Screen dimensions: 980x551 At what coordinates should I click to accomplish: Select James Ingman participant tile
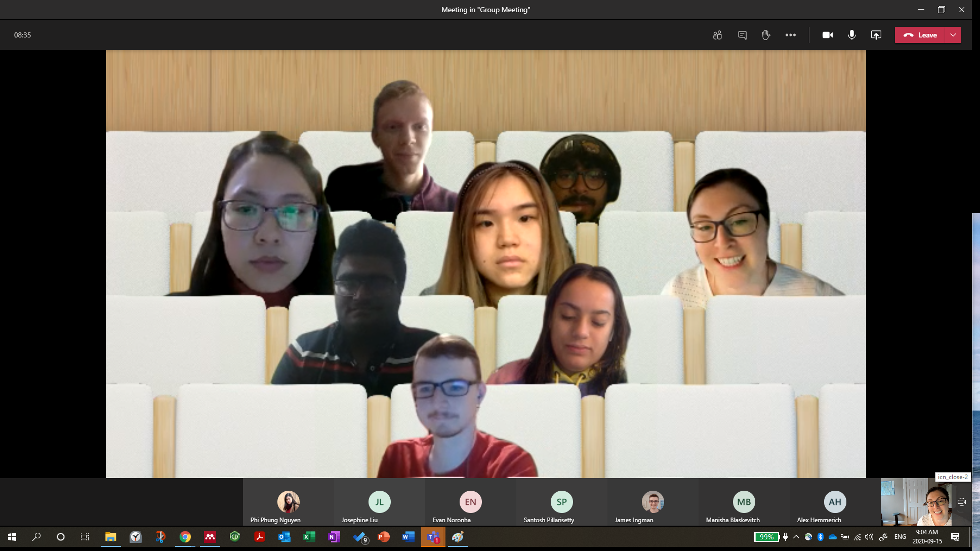tap(652, 502)
